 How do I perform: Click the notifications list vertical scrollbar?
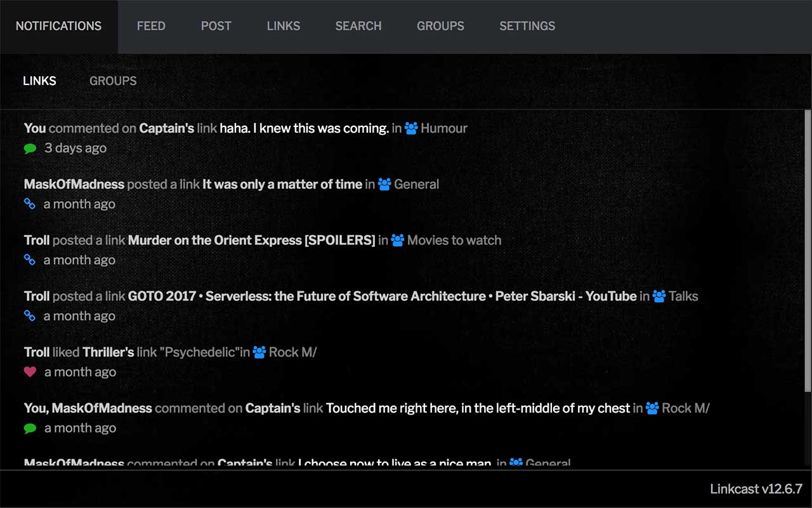click(x=808, y=251)
